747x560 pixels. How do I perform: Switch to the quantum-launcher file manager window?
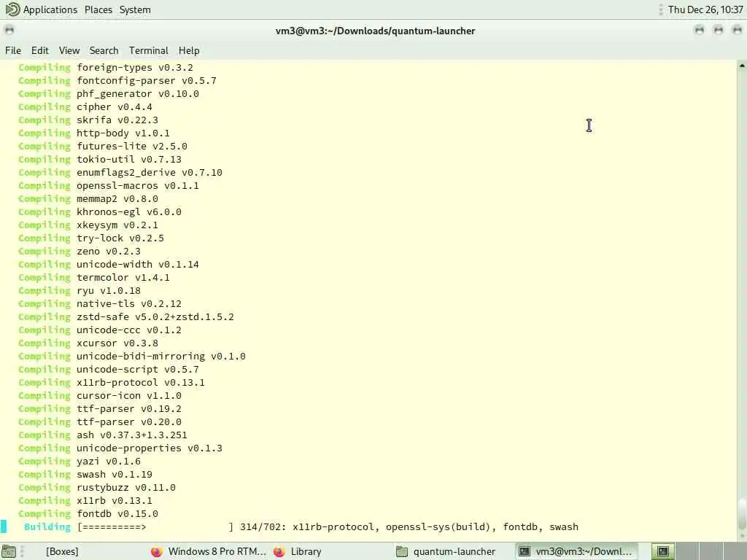[446, 551]
